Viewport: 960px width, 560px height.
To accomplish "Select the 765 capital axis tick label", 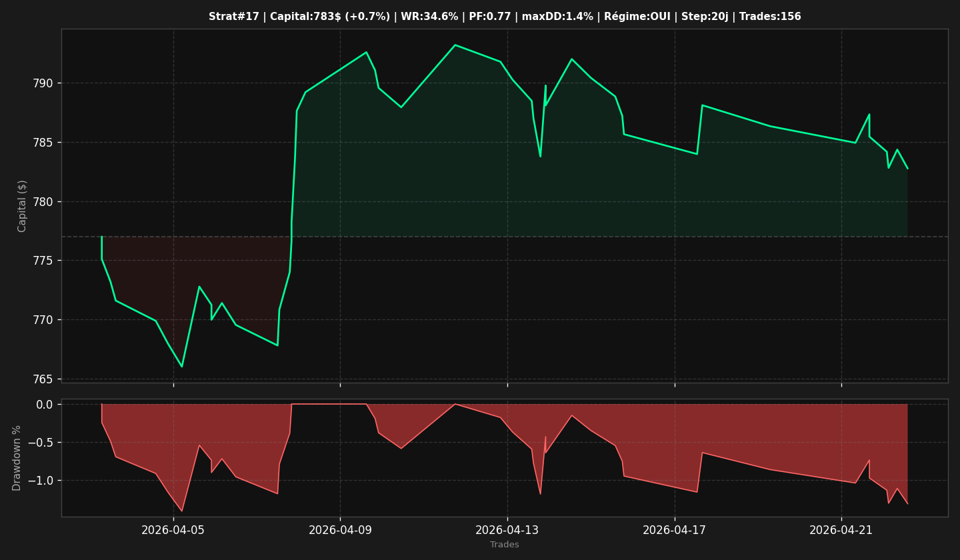I will point(44,379).
